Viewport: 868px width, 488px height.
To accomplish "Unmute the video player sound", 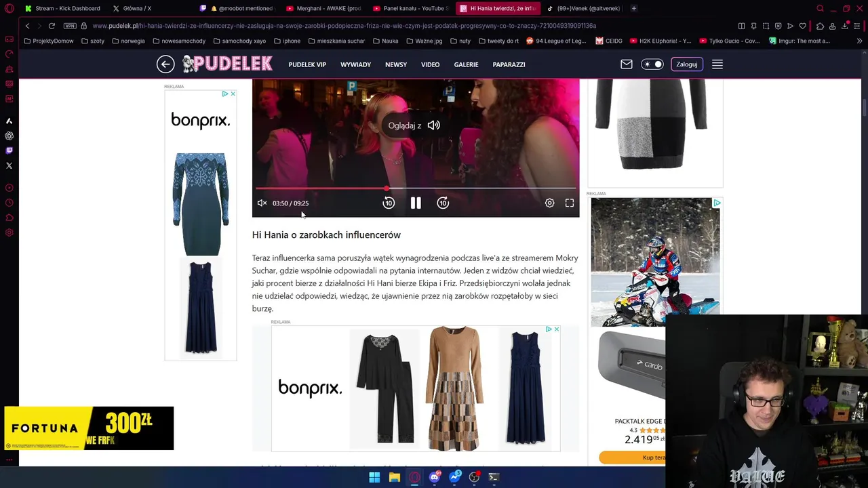I will point(262,203).
